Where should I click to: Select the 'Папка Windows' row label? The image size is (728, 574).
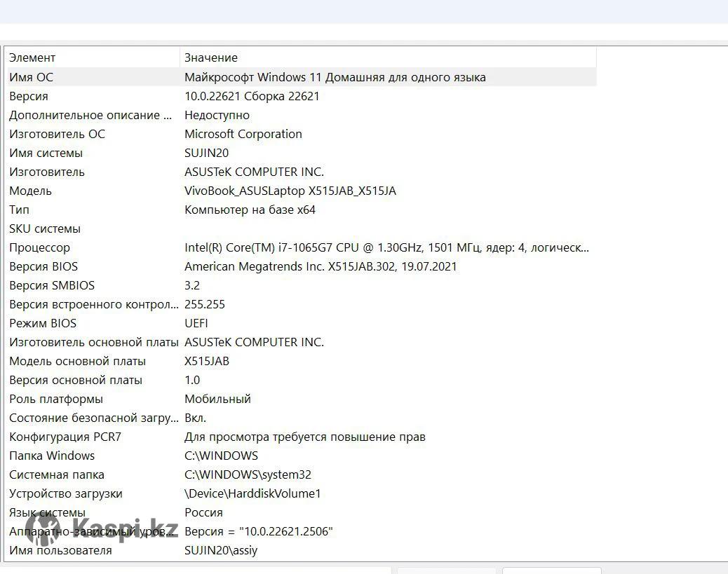52,456
